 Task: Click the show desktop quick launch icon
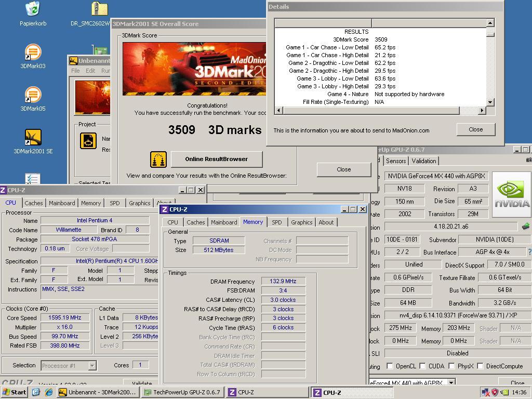[x=36, y=392]
